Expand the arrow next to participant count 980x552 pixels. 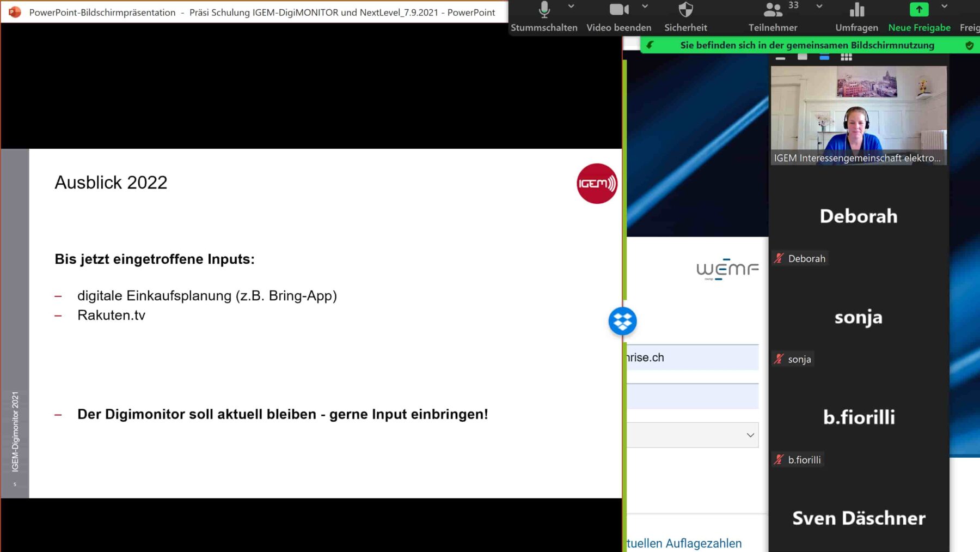click(819, 7)
